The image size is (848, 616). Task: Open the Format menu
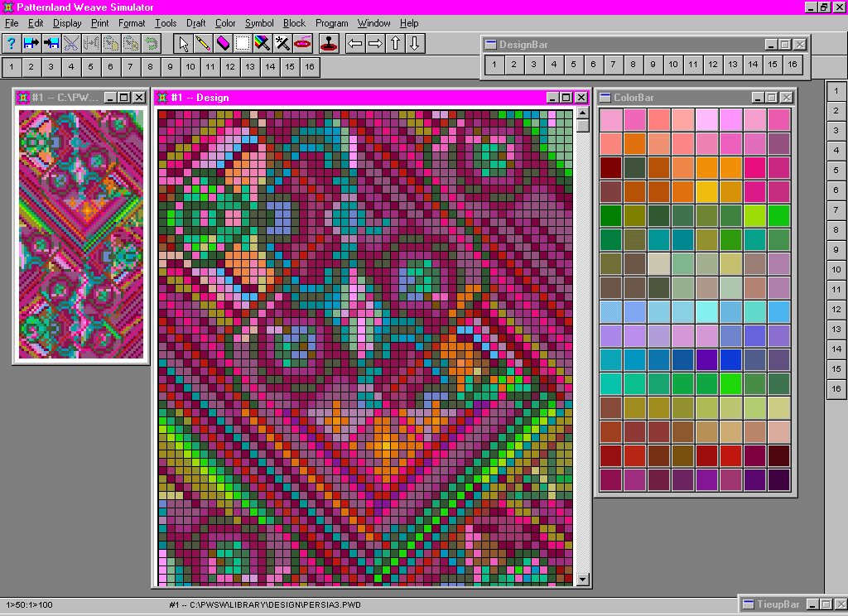click(132, 23)
